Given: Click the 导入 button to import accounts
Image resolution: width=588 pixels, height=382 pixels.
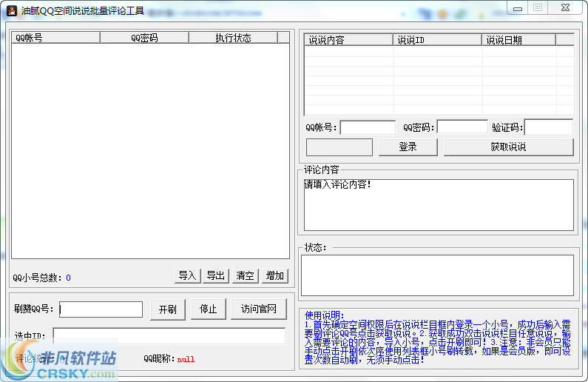Looking at the screenshot, I should point(187,276).
